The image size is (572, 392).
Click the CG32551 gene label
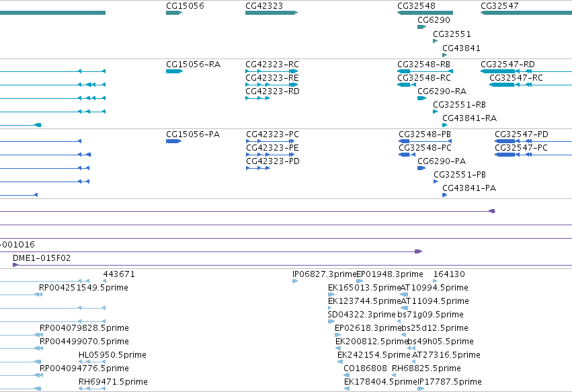(452, 34)
